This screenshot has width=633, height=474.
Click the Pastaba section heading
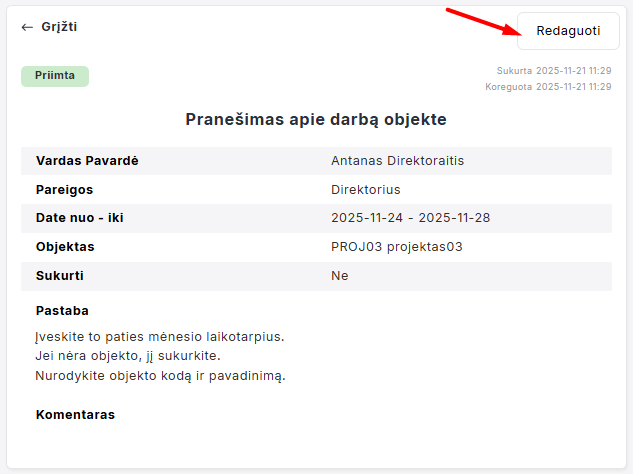pyautogui.click(x=62, y=311)
